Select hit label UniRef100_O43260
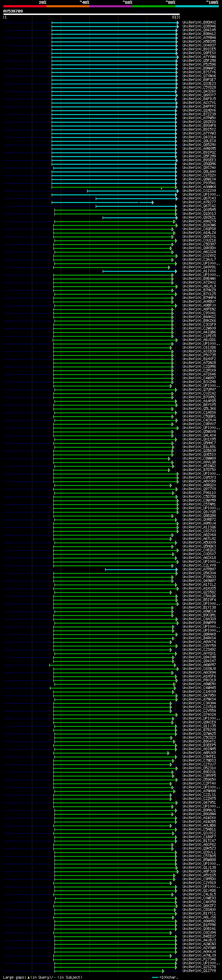222x980 pixels. coord(199,91)
